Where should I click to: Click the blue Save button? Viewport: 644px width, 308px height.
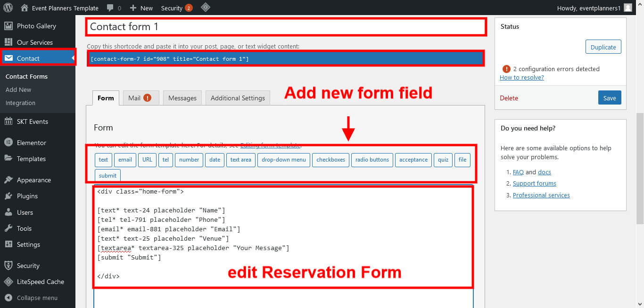click(609, 98)
